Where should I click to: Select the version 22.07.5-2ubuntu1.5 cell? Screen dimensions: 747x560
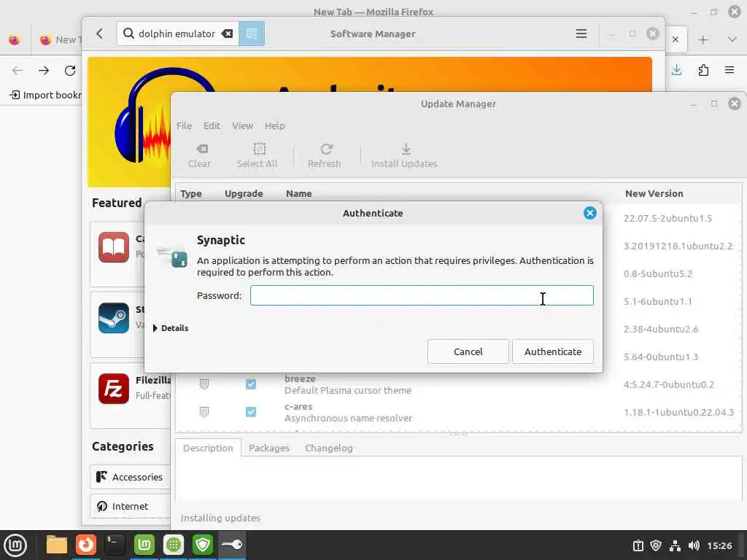tap(667, 218)
